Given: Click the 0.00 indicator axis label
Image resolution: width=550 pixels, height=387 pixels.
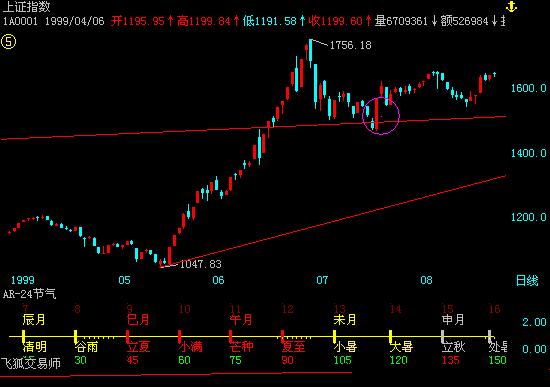Looking at the screenshot, I should point(534,349).
